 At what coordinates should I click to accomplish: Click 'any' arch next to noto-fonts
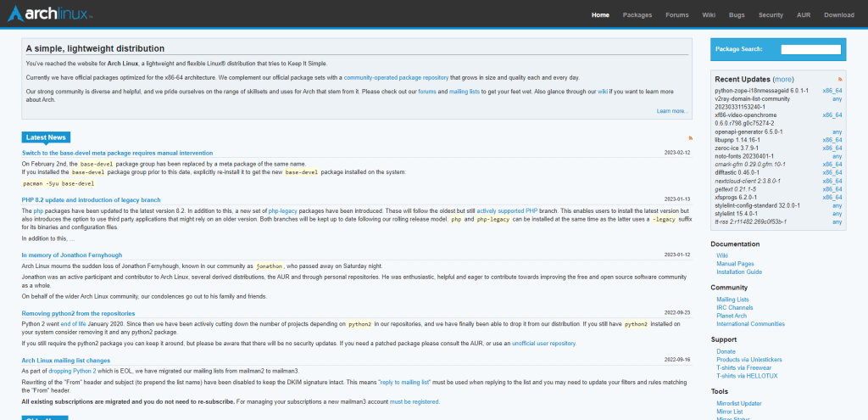pos(837,156)
